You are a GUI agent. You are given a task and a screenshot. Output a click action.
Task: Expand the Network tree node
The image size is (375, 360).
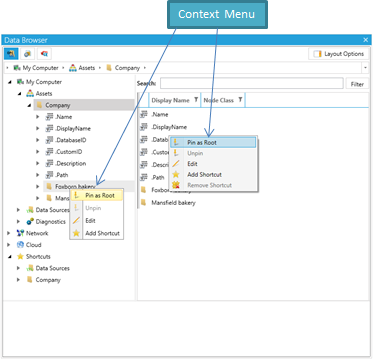[x=9, y=233]
